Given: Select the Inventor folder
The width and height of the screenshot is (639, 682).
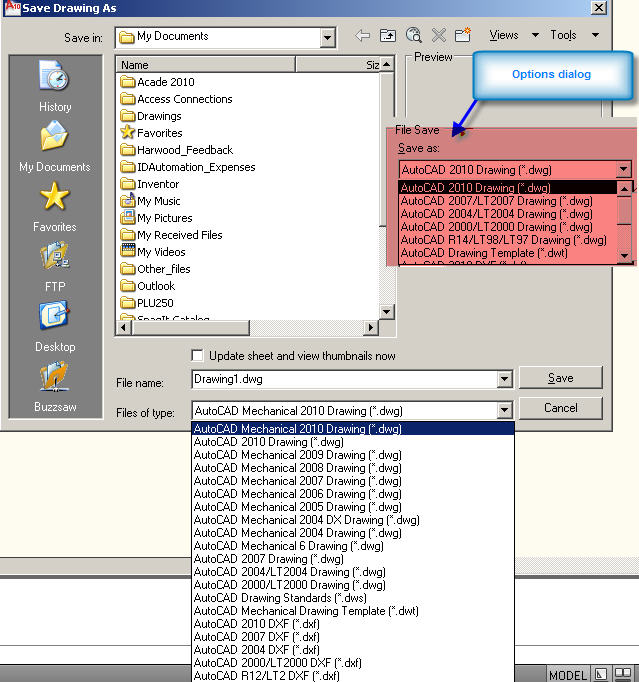Looking at the screenshot, I should (150, 184).
